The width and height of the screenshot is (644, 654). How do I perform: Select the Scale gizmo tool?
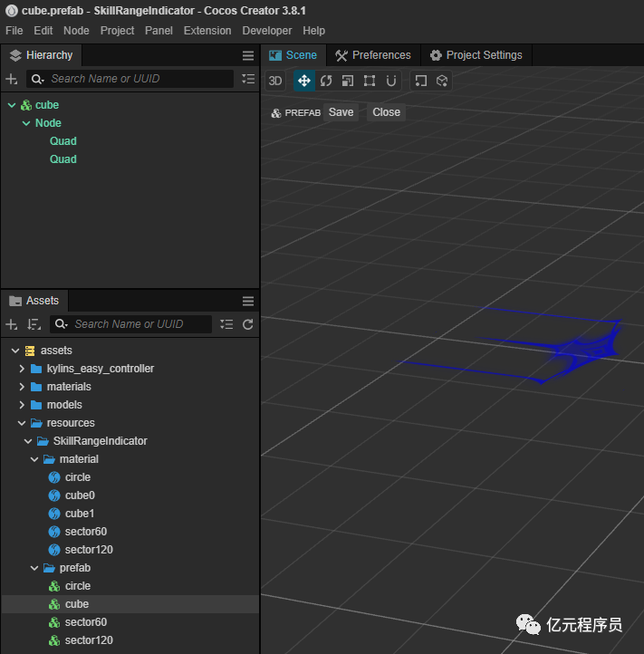[348, 81]
